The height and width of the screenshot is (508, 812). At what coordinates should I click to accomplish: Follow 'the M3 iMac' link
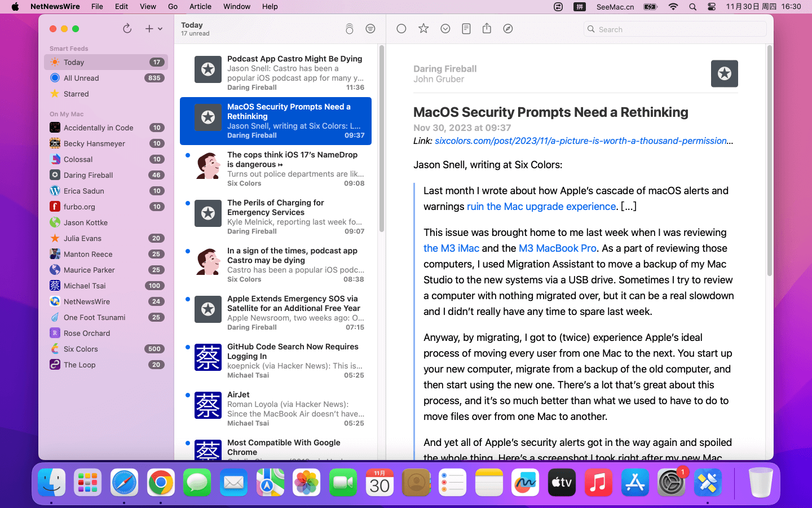(451, 248)
